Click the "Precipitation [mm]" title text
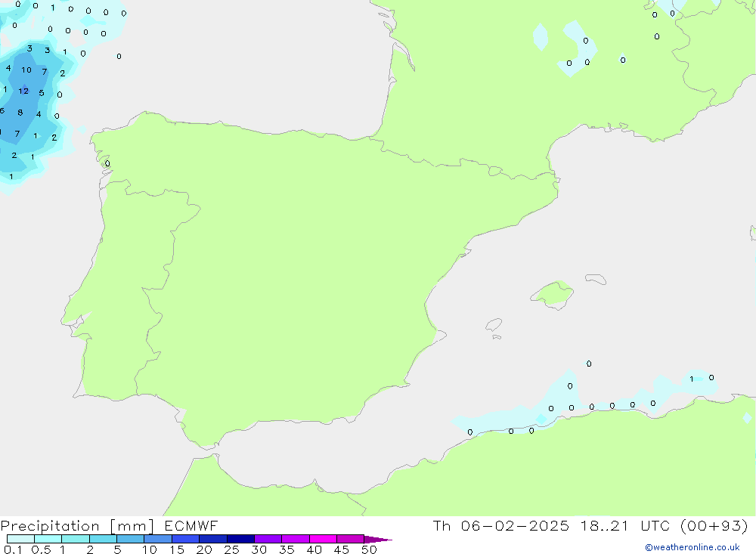 point(77,526)
